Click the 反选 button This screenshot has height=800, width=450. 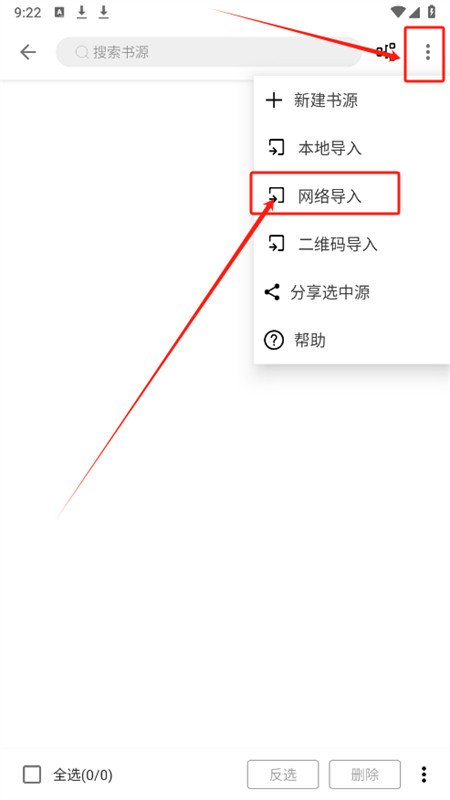pos(283,774)
